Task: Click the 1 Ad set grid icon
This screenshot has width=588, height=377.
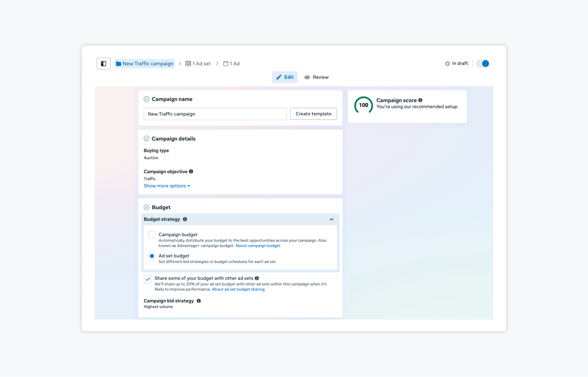Action: pos(188,64)
